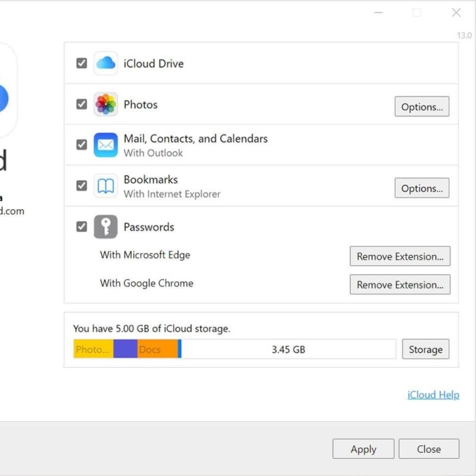Click the Bookmarks label text
Image resolution: width=476 pixels, height=476 pixels.
point(150,180)
